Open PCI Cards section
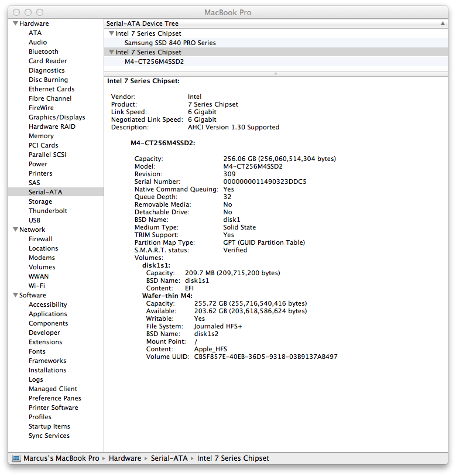The width and height of the screenshot is (456, 476). [x=43, y=145]
